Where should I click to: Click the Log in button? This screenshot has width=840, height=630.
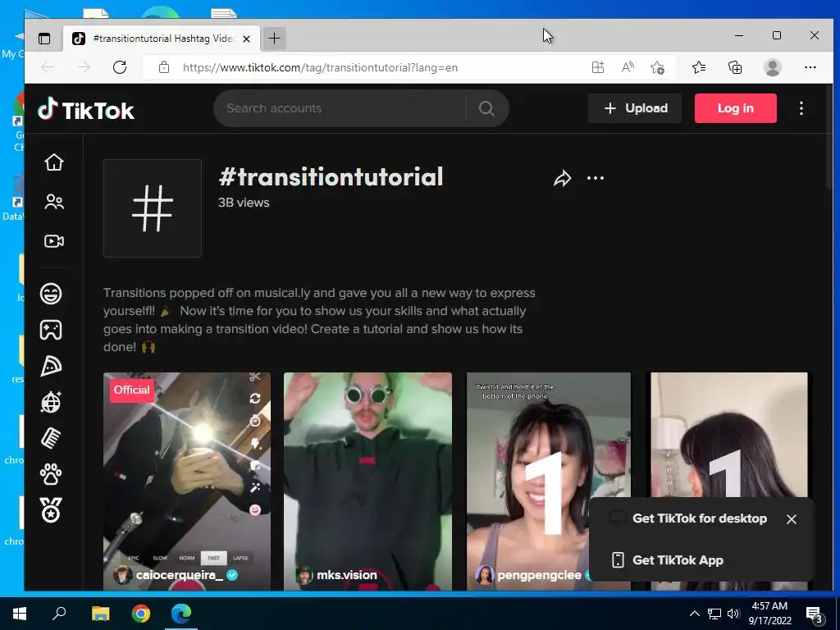[736, 108]
